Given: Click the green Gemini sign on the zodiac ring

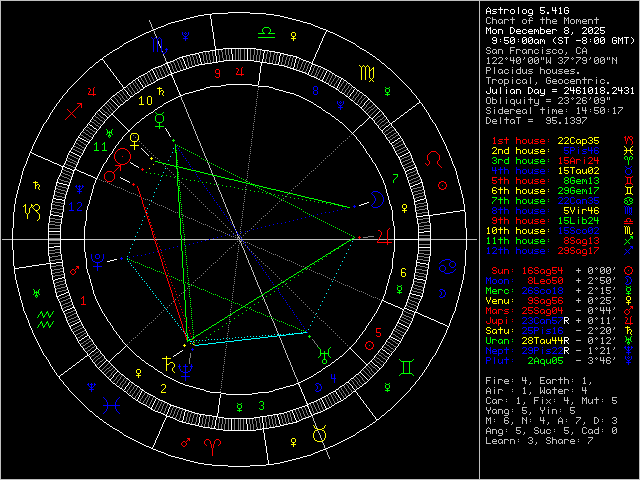Looking at the screenshot, I should coord(407,367).
